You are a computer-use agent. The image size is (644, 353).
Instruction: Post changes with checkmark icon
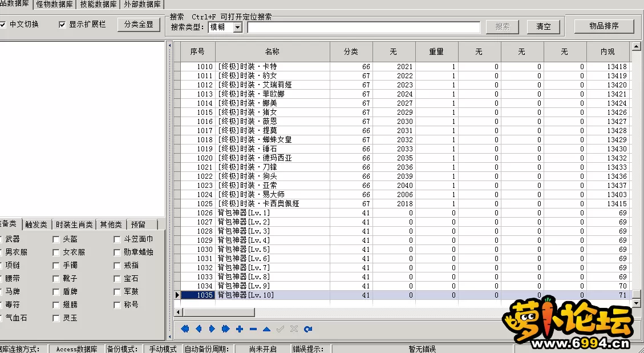point(280,329)
